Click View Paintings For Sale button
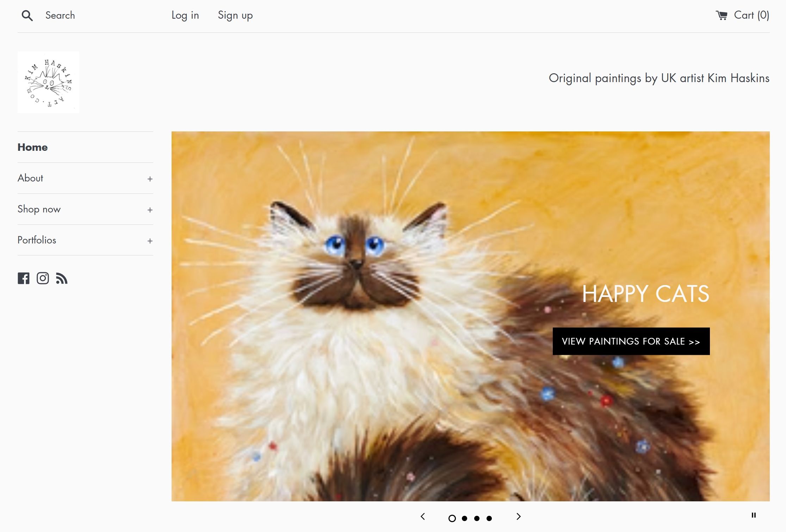The image size is (786, 532). pos(631,341)
